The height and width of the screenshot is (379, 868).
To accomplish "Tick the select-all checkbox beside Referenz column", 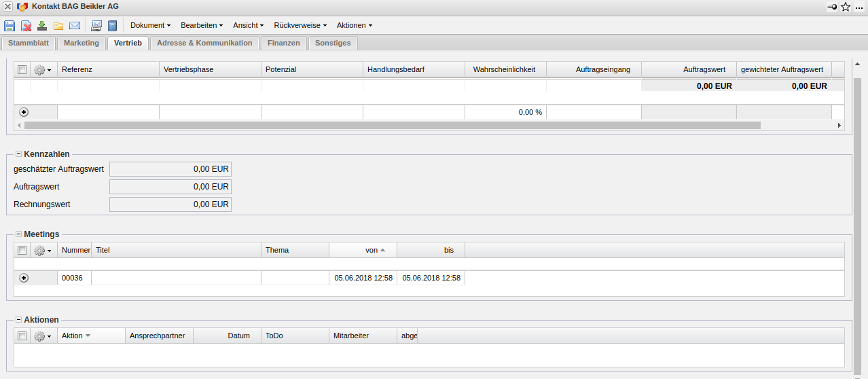I will click(x=22, y=69).
